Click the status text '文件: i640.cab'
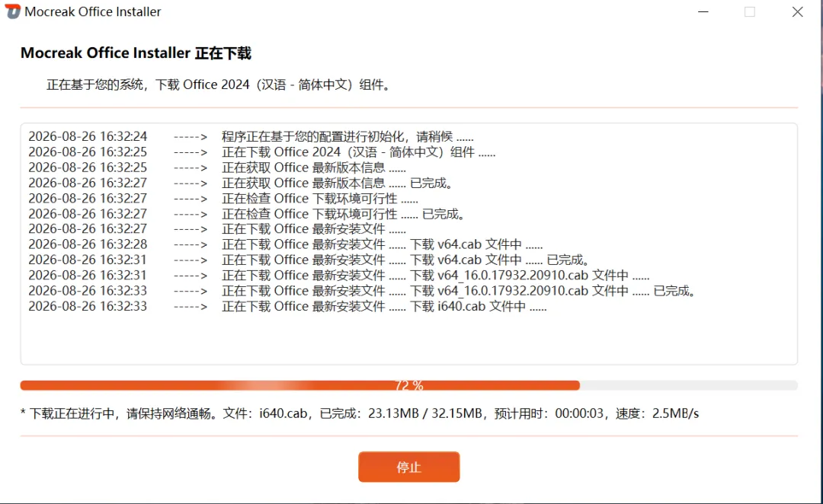 pos(265,413)
